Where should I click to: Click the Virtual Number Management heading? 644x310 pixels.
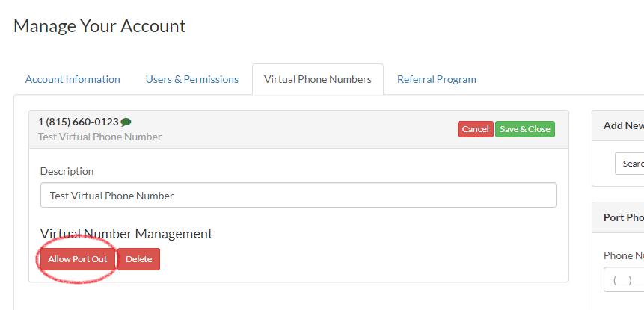point(126,234)
